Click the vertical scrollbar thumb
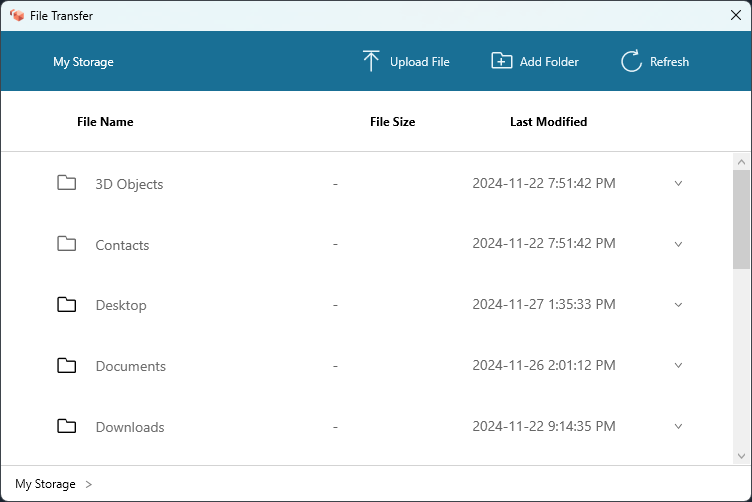Image resolution: width=752 pixels, height=502 pixels. tap(741, 219)
